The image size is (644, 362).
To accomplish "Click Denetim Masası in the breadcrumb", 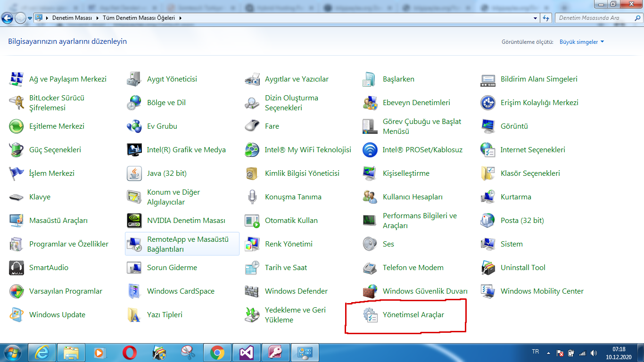I will (72, 18).
